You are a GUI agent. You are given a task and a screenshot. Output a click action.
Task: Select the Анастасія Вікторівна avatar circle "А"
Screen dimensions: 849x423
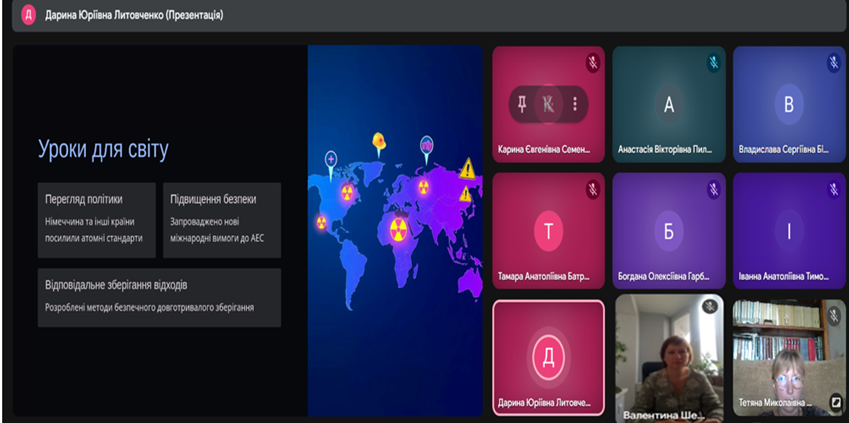[x=669, y=105]
